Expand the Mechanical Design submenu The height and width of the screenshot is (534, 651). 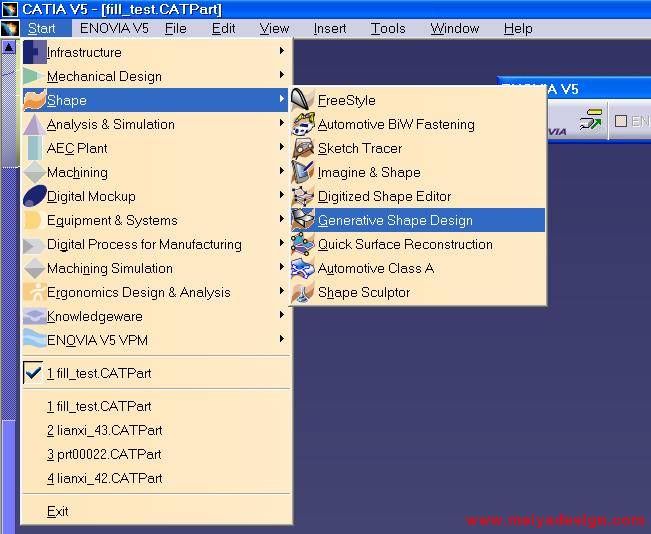tap(104, 76)
